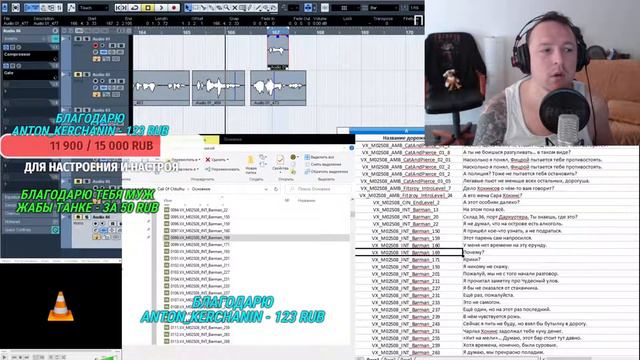Click the Stop button in Cubase transport
The width and height of the screenshot is (640, 360).
click(147, 8)
